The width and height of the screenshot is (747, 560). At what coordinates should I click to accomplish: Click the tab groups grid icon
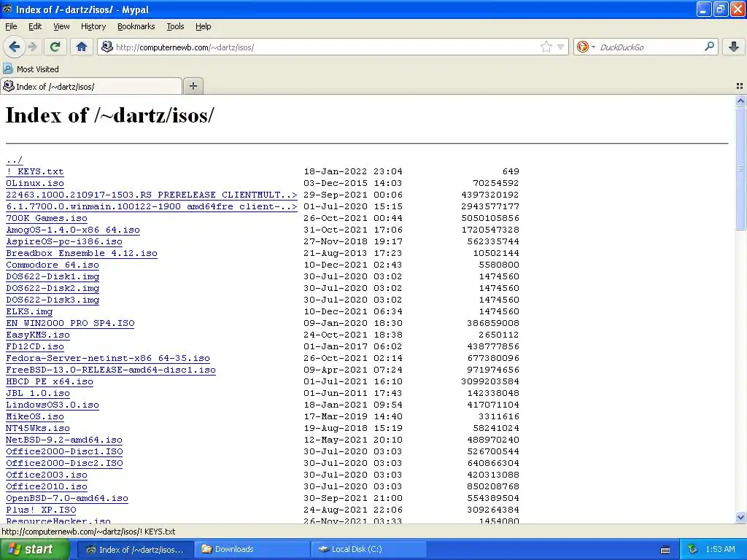(740, 86)
